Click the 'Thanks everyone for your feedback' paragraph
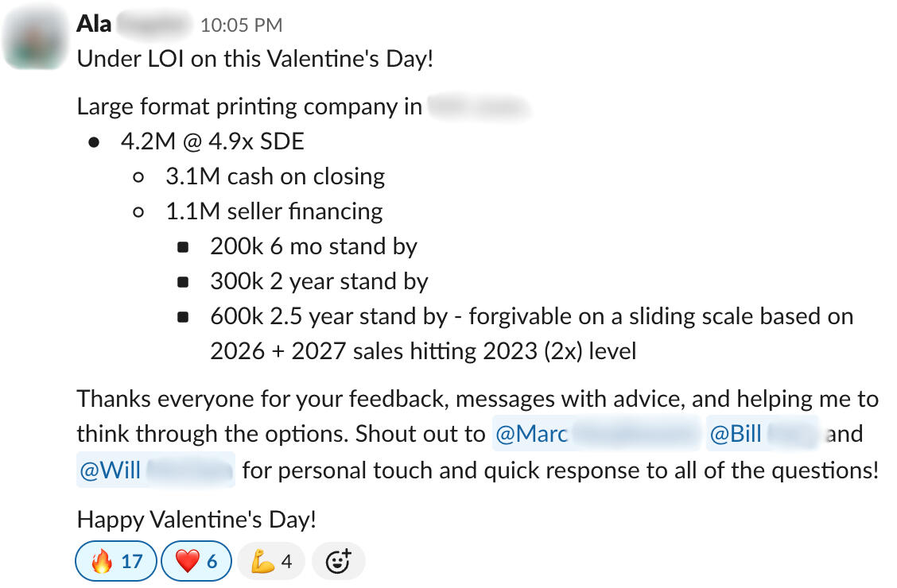897x588 pixels. coord(477,398)
